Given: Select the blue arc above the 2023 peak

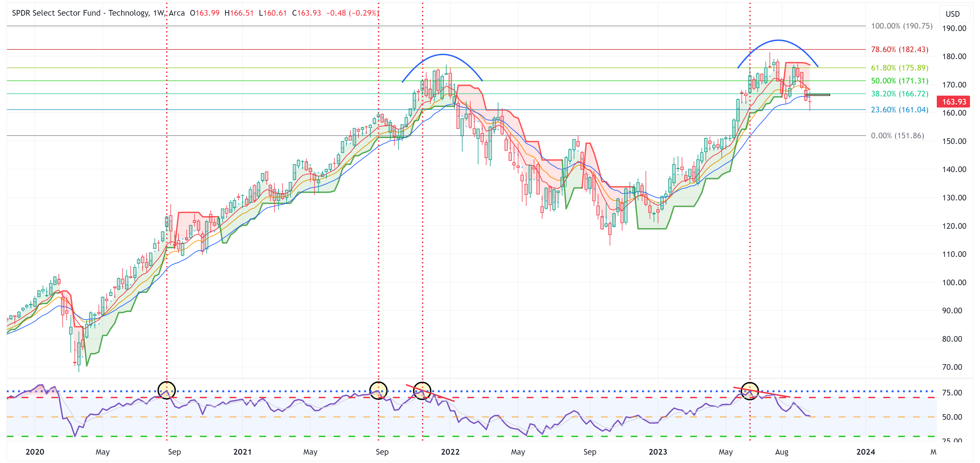Looking at the screenshot, I should 778,40.
